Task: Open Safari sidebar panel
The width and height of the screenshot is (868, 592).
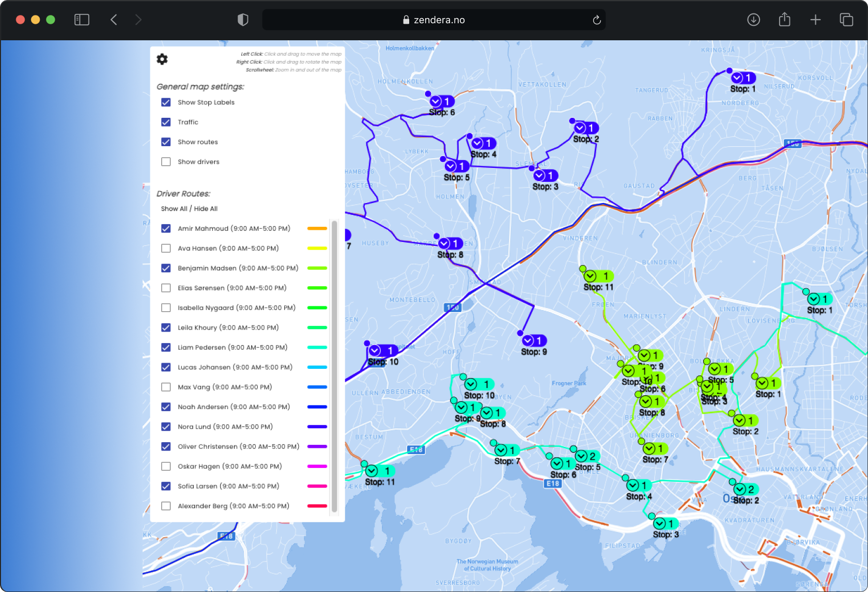Action: click(82, 20)
